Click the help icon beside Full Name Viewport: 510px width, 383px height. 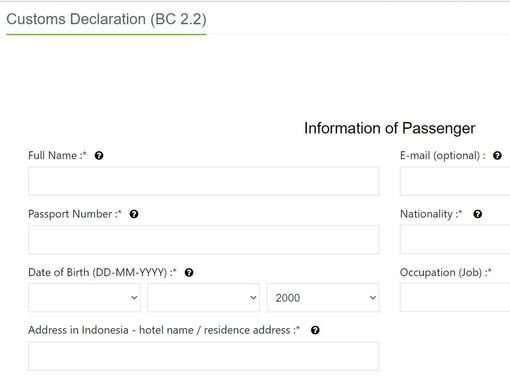point(99,156)
